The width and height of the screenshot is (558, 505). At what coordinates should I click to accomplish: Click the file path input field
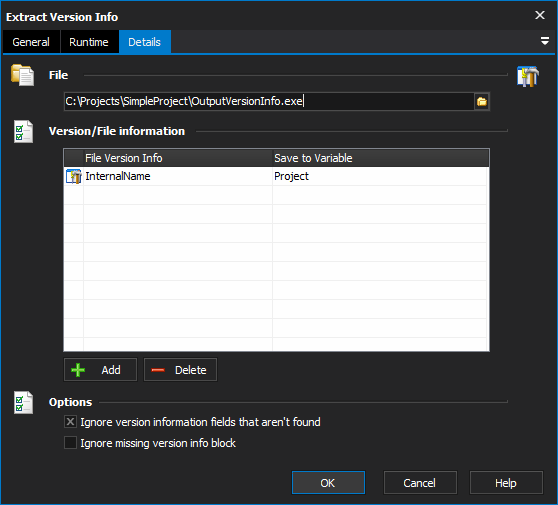269,102
